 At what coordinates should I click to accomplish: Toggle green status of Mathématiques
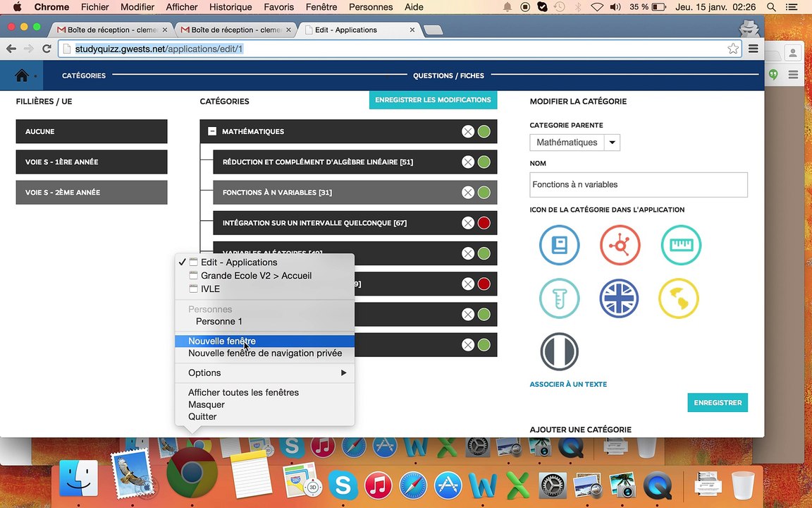(484, 132)
